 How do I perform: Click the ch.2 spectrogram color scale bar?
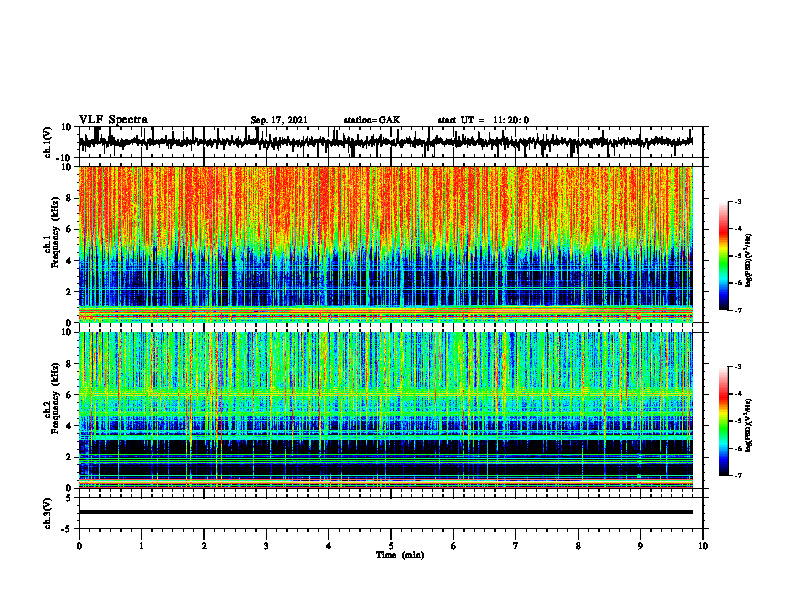[723, 421]
